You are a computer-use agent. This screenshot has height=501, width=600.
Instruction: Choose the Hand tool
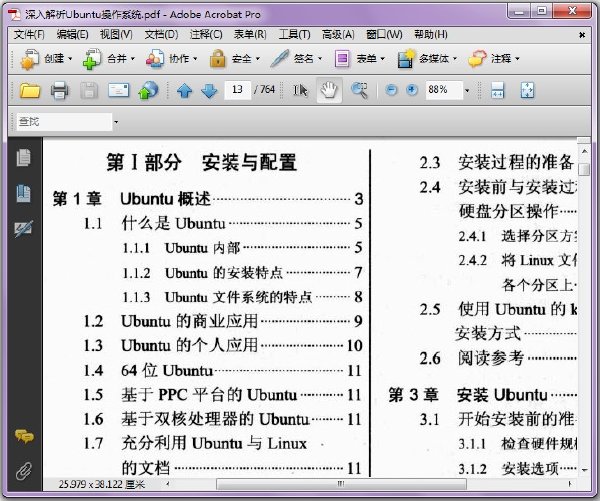pyautogui.click(x=329, y=90)
